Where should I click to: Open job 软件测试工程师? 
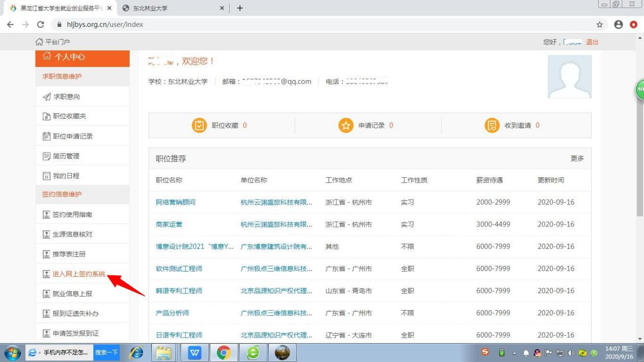tap(179, 269)
